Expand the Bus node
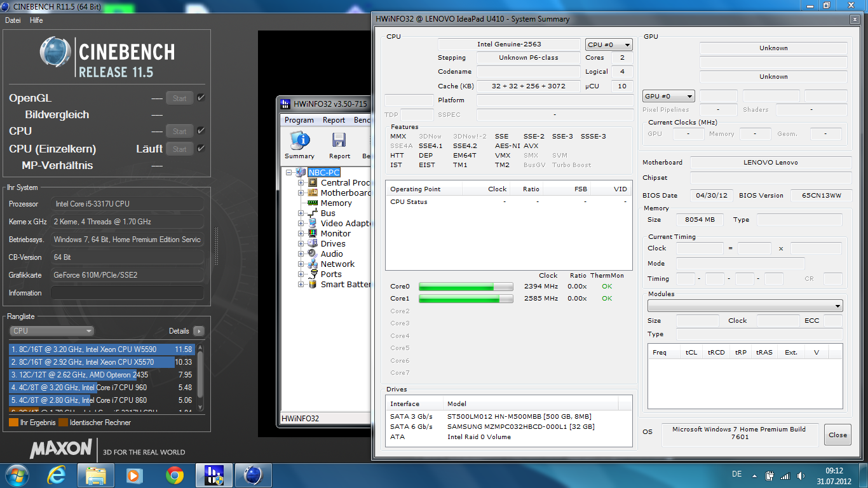 (301, 213)
